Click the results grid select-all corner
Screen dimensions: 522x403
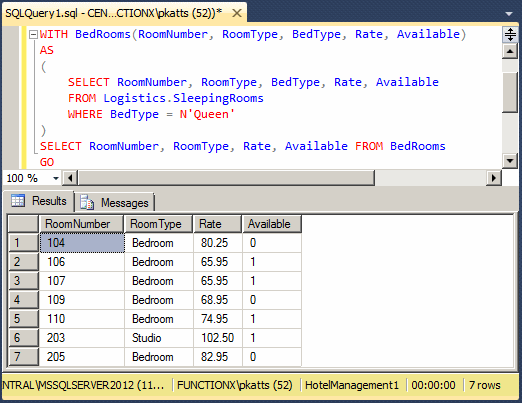pyautogui.click(x=23, y=224)
